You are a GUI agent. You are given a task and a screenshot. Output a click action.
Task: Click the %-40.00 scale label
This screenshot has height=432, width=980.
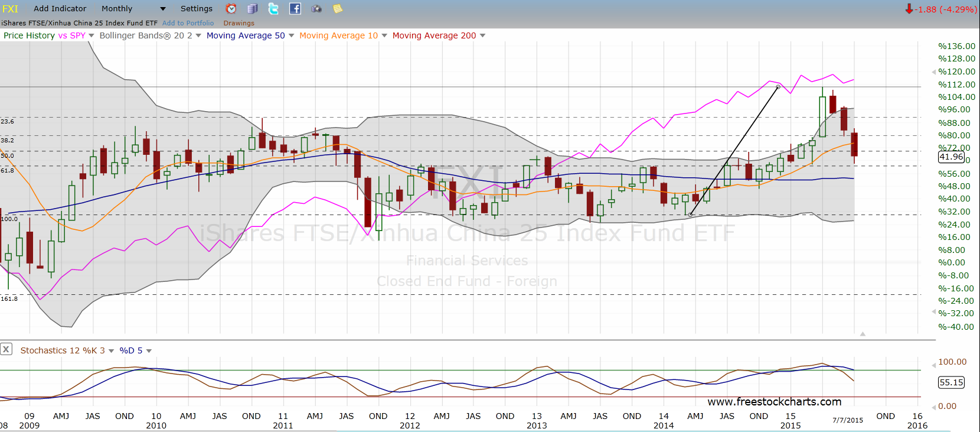[x=956, y=327]
